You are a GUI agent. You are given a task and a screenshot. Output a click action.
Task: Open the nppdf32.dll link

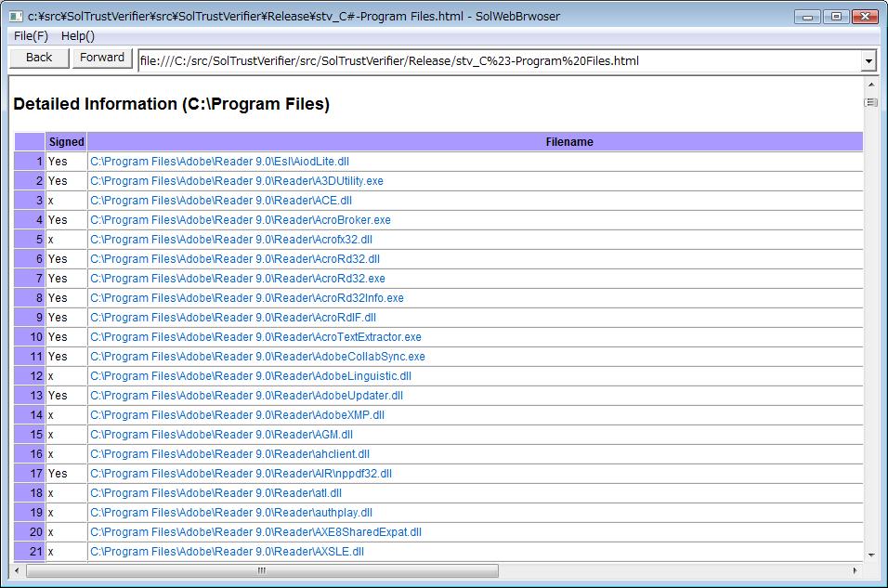point(241,474)
